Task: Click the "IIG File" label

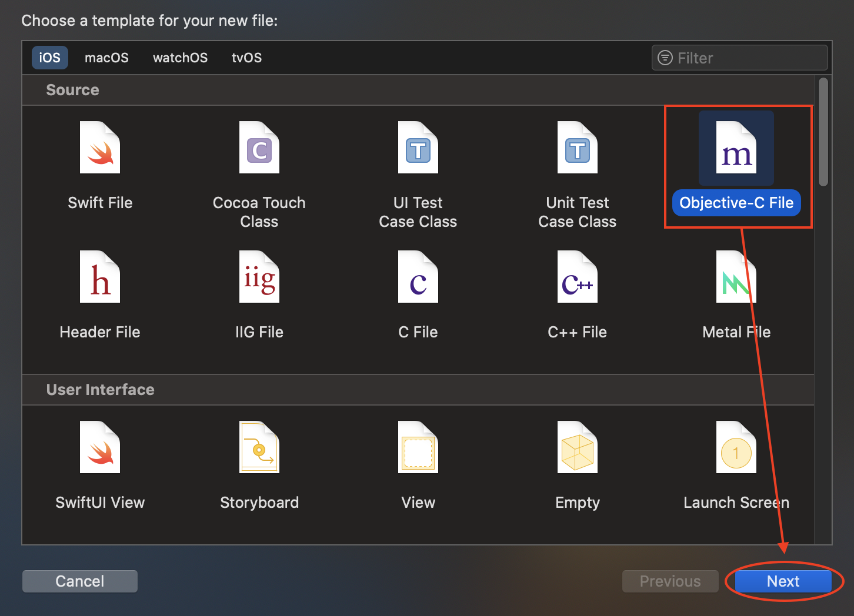Action: 259,332
